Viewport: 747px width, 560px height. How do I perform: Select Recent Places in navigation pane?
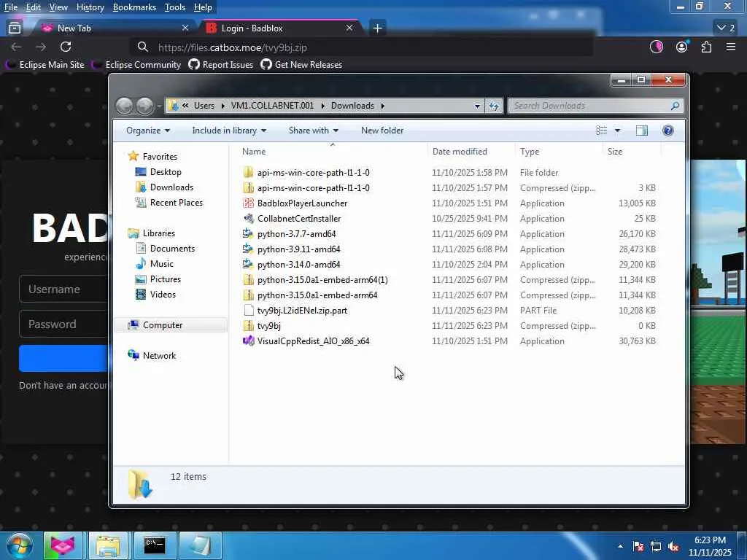[169, 203]
